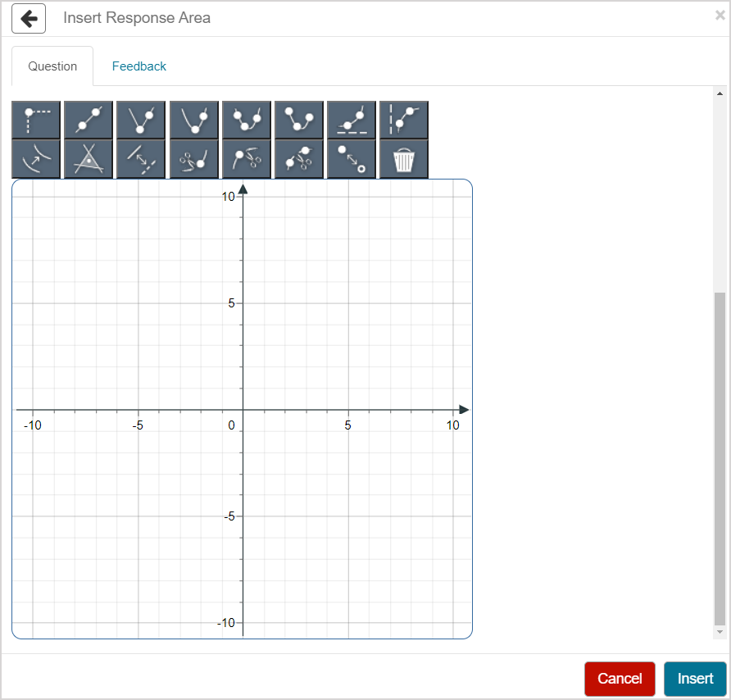Select the scissors cut tool left of point

pos(193,159)
